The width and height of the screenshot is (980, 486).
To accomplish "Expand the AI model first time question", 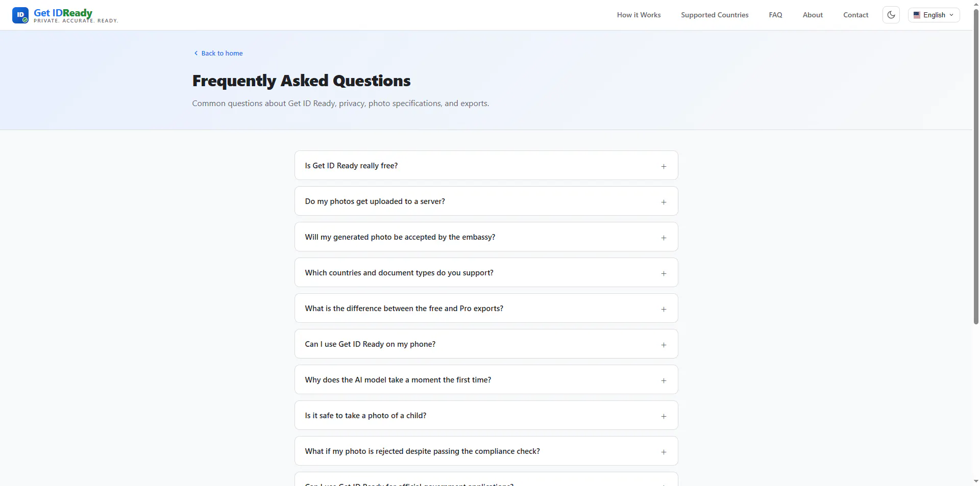I will coord(486,379).
